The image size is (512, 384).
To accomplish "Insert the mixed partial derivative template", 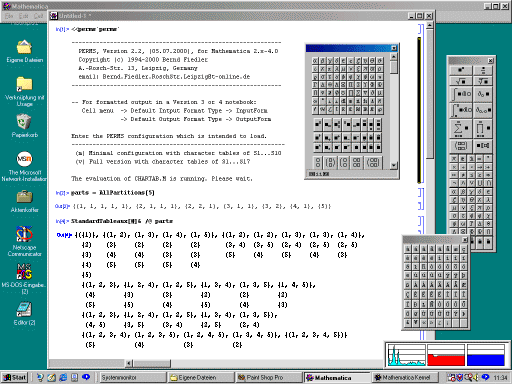I will click(x=483, y=110).
